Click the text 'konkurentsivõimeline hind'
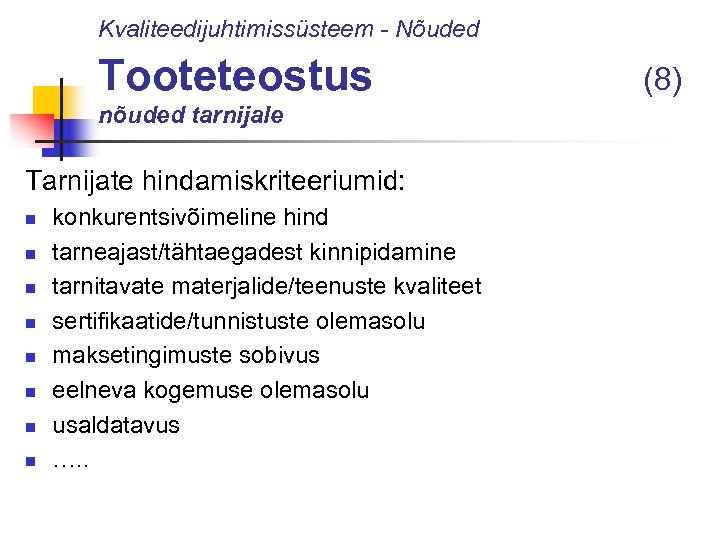 pos(190,217)
